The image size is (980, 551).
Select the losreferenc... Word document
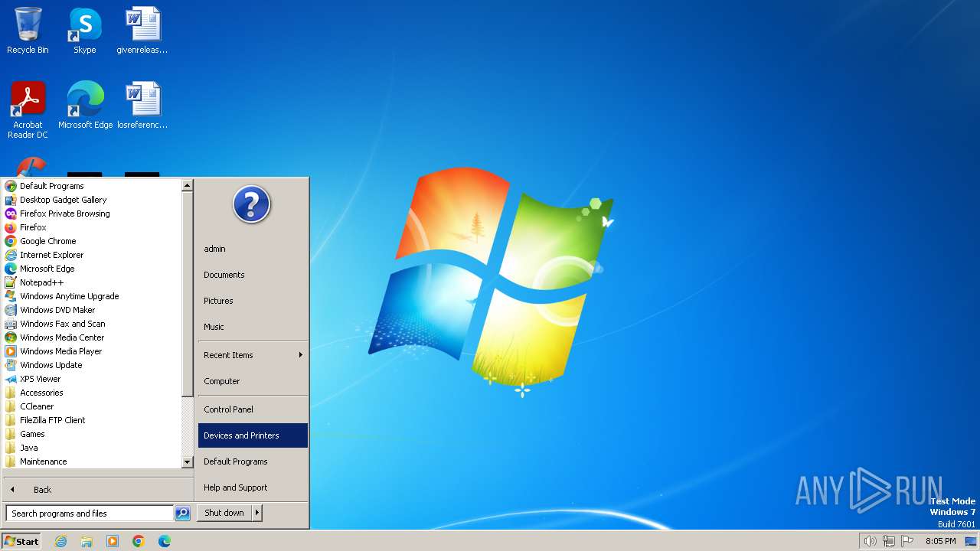(x=142, y=106)
